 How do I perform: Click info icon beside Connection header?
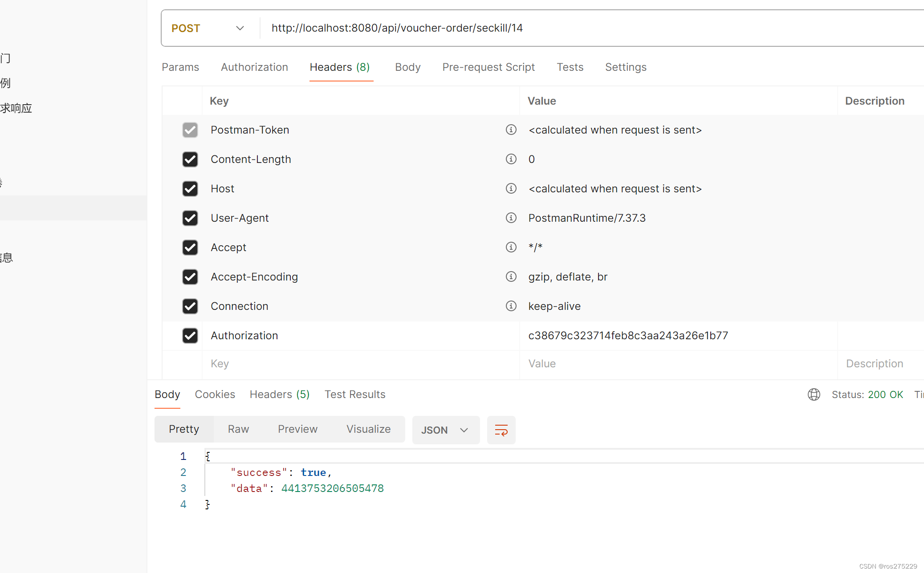tap(511, 306)
